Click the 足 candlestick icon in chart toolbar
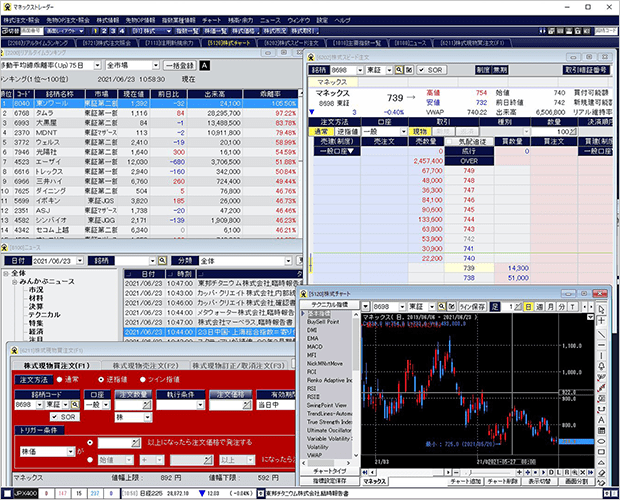Screen dimensions: 620x500 [x=495, y=306]
